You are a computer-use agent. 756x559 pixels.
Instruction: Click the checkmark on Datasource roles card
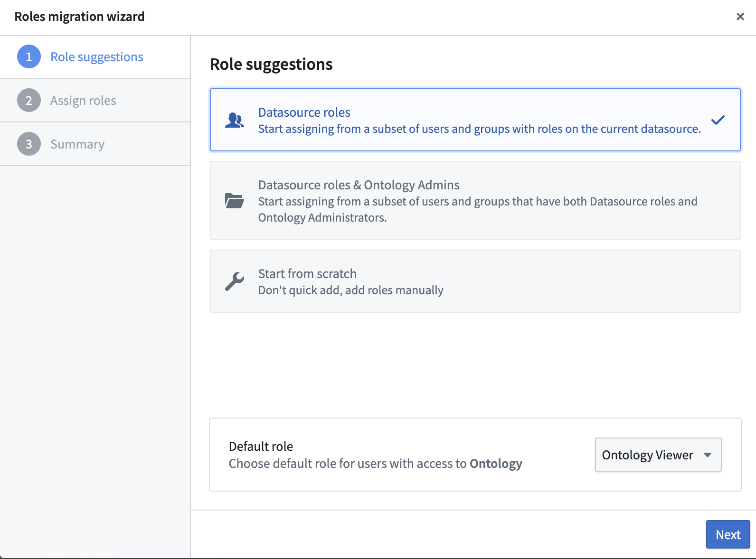tap(718, 120)
